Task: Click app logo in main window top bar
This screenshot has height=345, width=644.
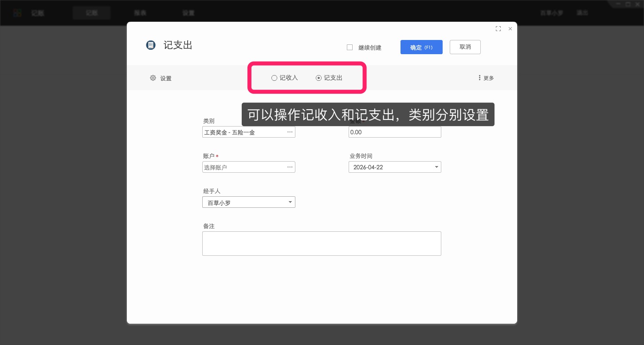Action: 17,13
